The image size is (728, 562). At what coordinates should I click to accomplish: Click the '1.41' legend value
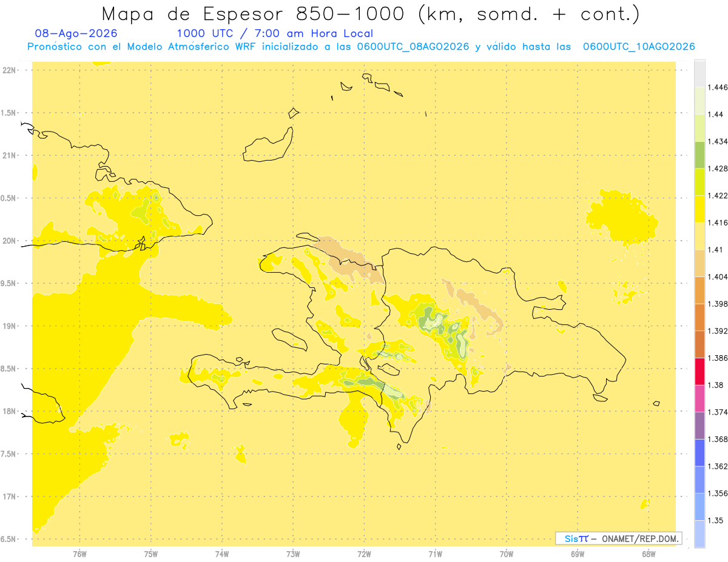click(x=715, y=250)
